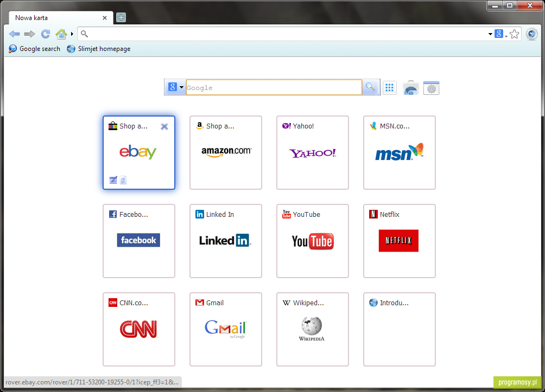Open the Yahoo! speed dial tile

click(313, 152)
